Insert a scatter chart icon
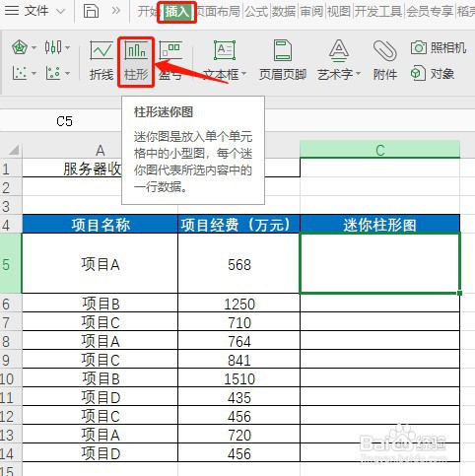475x476 pixels. click(x=20, y=73)
